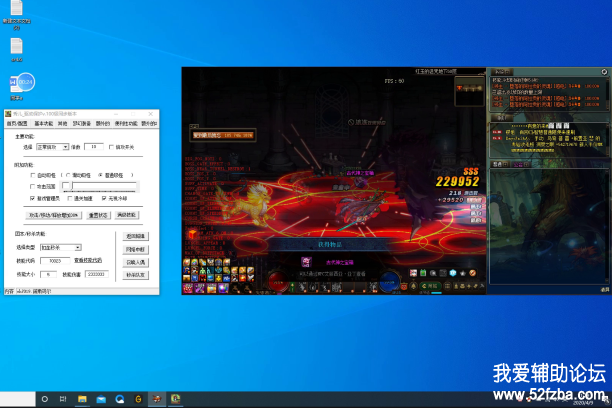The image size is (612, 408).
Task: Click the arrow of the 选择类型 dropdown
Action: (78, 248)
